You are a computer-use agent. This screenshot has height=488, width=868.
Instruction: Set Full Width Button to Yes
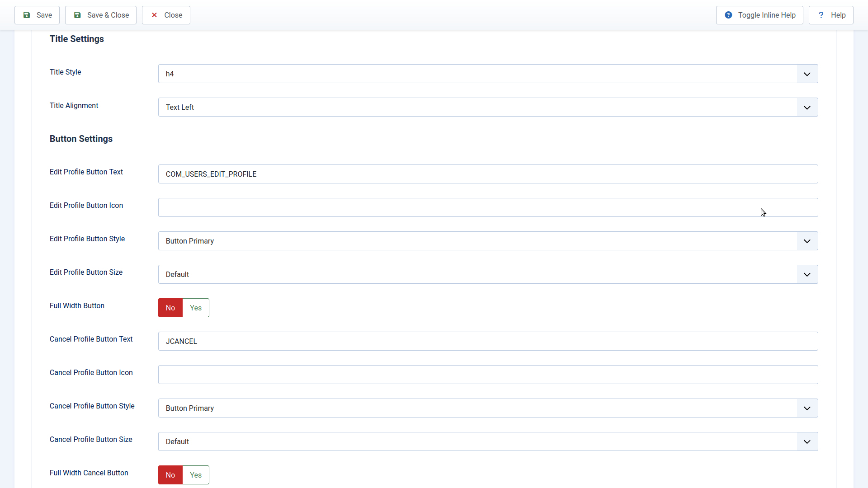pos(196,308)
